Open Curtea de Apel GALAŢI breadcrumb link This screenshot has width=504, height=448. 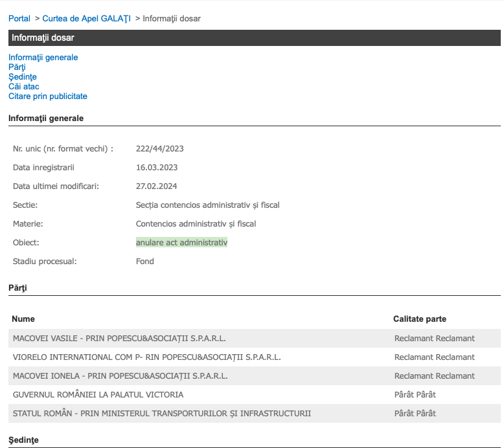86,19
